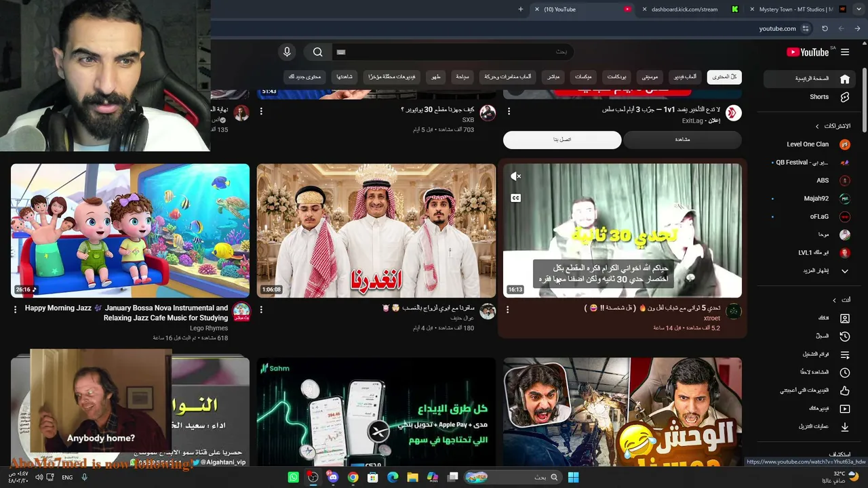Toggle closed captions on the video preview

tap(516, 198)
